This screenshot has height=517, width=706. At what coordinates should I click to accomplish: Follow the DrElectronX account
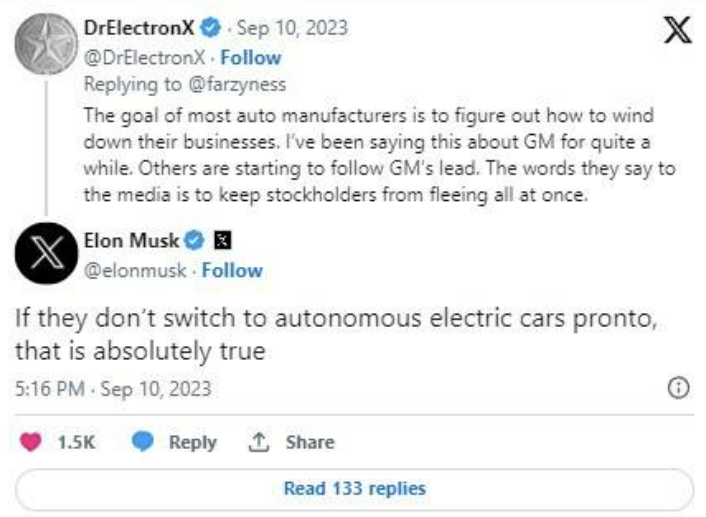[251, 58]
